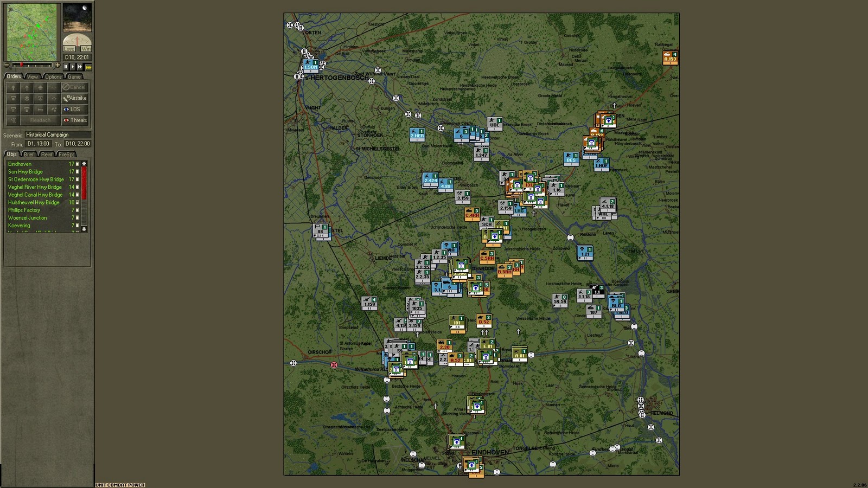Viewport: 868px width, 488px height.
Task: Select the orange C.5RH tank counter
Action: (x=487, y=256)
